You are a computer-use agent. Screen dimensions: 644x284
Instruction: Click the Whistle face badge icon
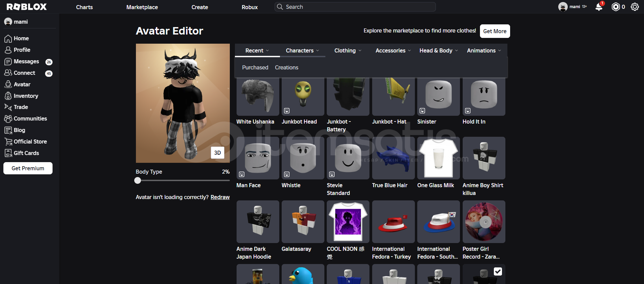point(287,174)
